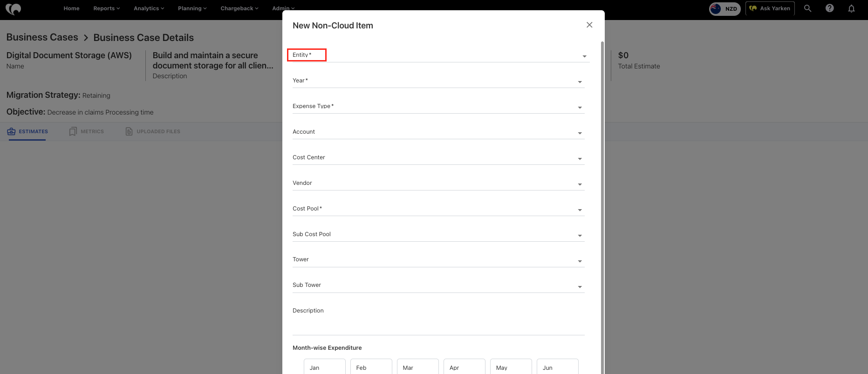868x374 pixels.
Task: Open the Reports menu
Action: pos(106,8)
